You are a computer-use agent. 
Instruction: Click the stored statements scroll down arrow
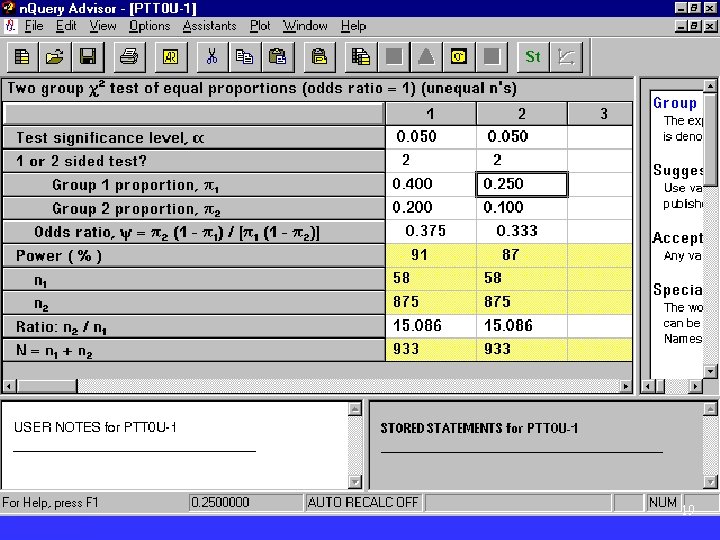click(710, 482)
